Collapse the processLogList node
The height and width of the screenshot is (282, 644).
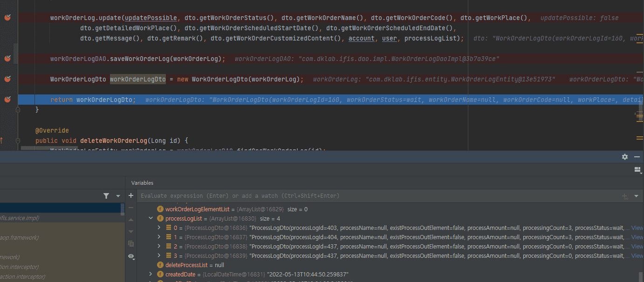click(151, 218)
